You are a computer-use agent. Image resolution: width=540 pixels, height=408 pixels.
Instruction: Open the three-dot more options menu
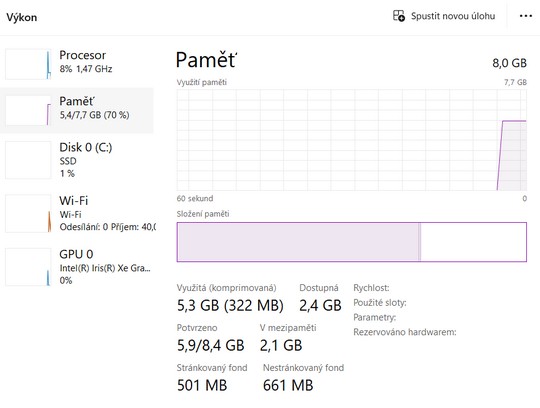coord(526,16)
